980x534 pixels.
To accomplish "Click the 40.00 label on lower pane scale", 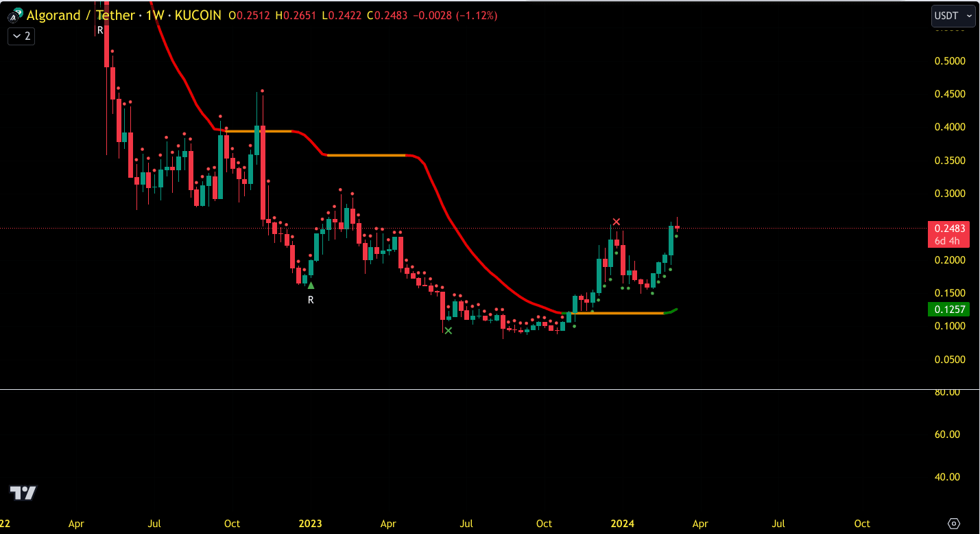I will [x=947, y=477].
